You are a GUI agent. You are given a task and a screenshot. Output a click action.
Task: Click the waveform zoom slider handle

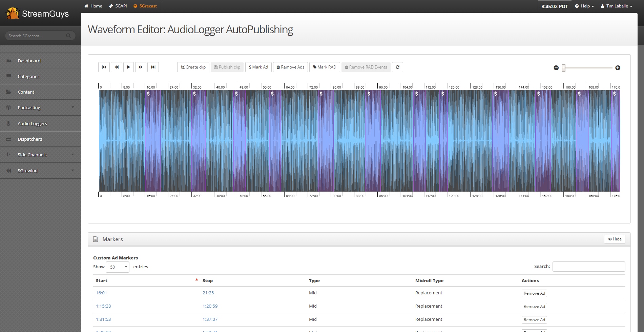pyautogui.click(x=563, y=68)
